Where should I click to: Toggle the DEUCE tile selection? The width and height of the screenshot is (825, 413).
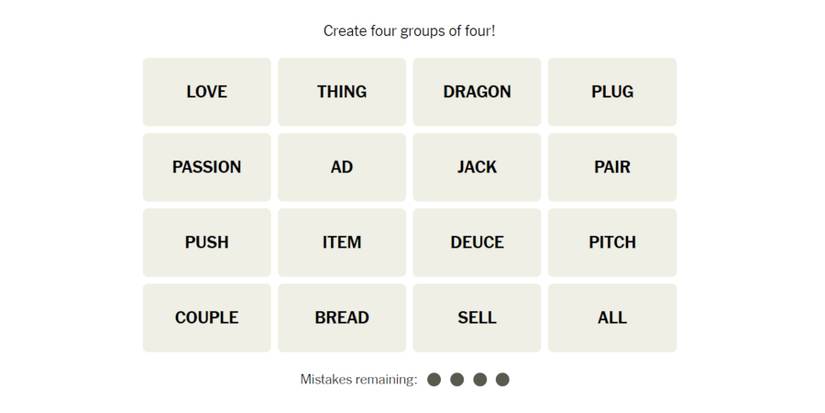pyautogui.click(x=477, y=242)
